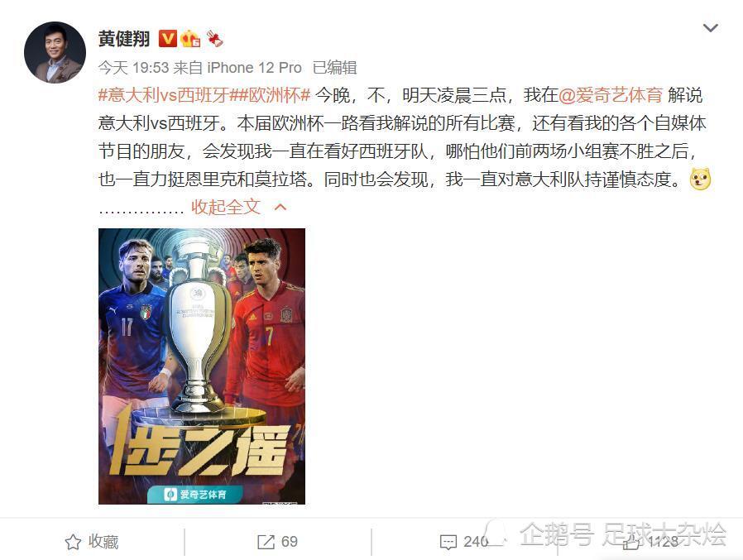Image resolution: width=743 pixels, height=560 pixels.
Task: Open hashtag #欧洲杯#
Action: pos(270,95)
